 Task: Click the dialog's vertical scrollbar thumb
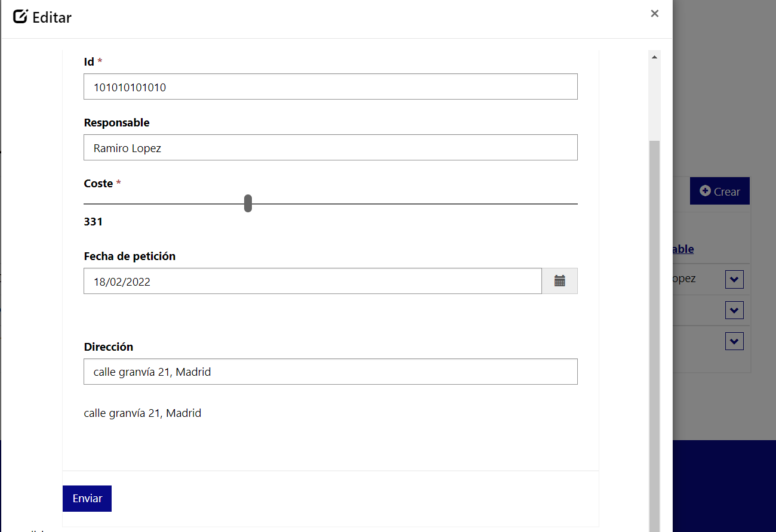pos(654,334)
